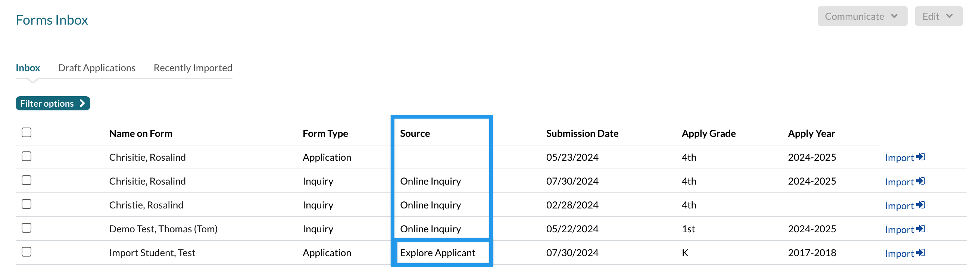Image resolution: width=980 pixels, height=267 pixels.
Task: Click the Source column header
Action: 415,133
